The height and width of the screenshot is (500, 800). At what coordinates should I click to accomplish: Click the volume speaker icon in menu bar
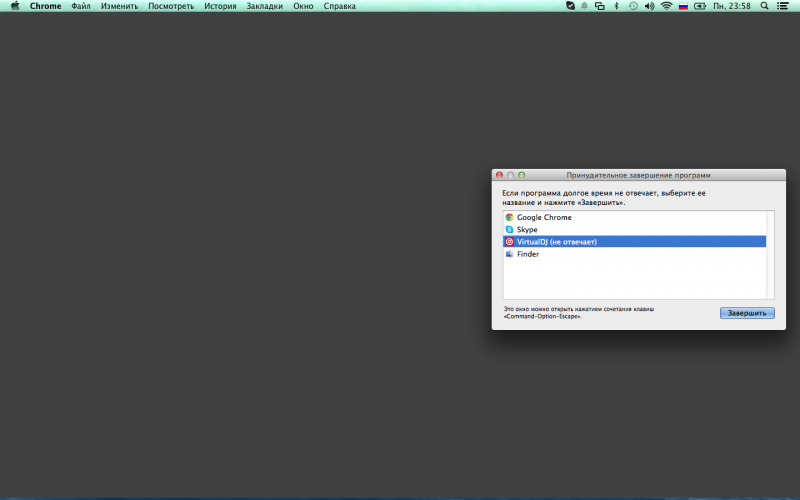pos(649,6)
